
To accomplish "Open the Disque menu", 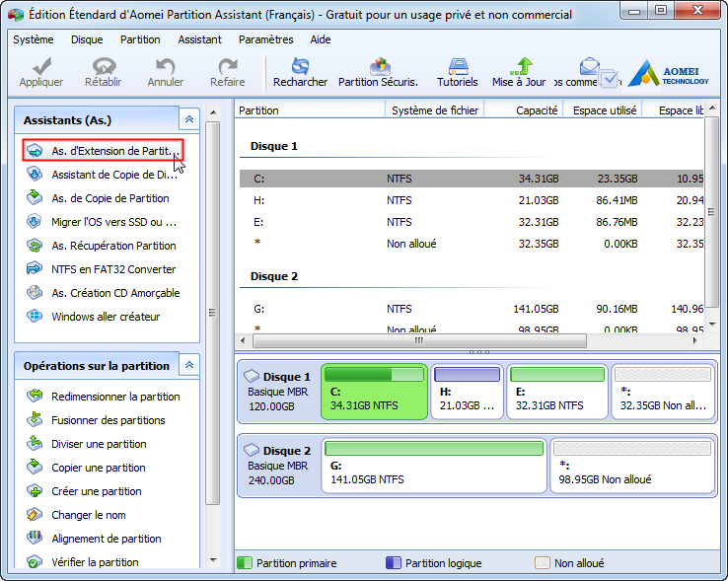I will pyautogui.click(x=87, y=39).
